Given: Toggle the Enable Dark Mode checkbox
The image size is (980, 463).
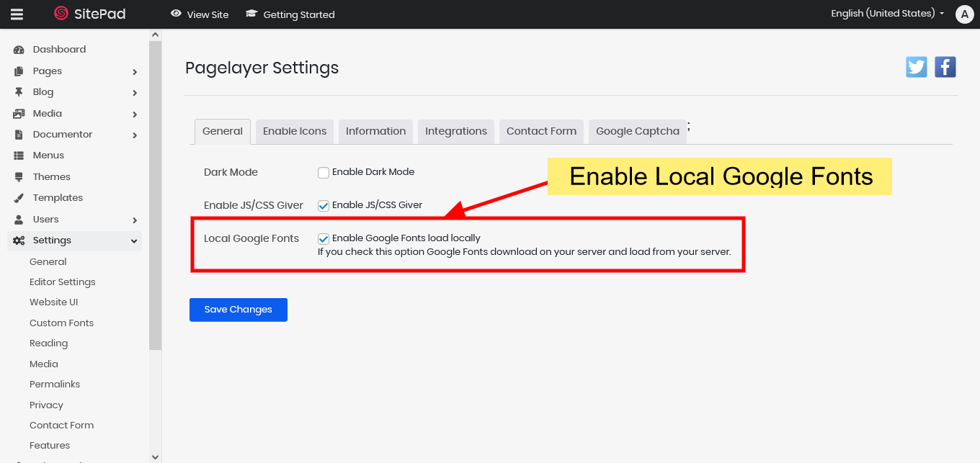Looking at the screenshot, I should coord(324,172).
